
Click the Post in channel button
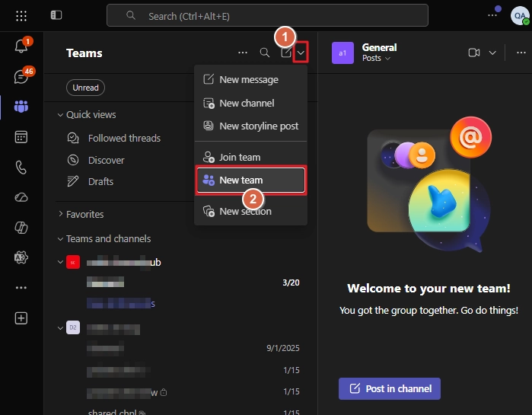pyautogui.click(x=390, y=388)
